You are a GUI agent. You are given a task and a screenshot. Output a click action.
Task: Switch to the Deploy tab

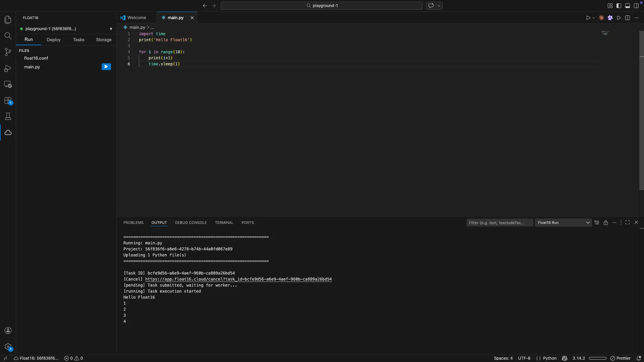[54, 40]
